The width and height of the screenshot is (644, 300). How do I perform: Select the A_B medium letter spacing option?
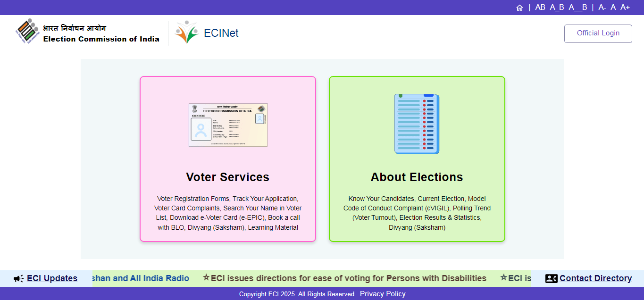(x=557, y=8)
